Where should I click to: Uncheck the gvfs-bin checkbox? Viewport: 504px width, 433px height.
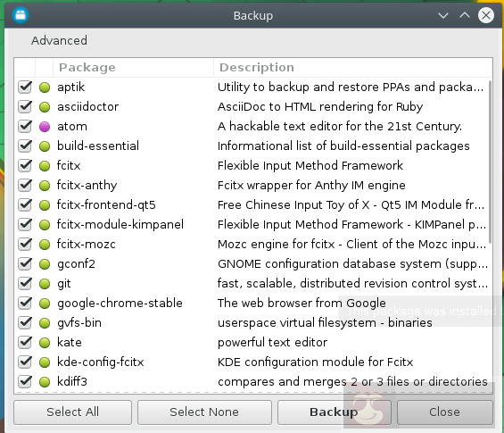pos(25,322)
